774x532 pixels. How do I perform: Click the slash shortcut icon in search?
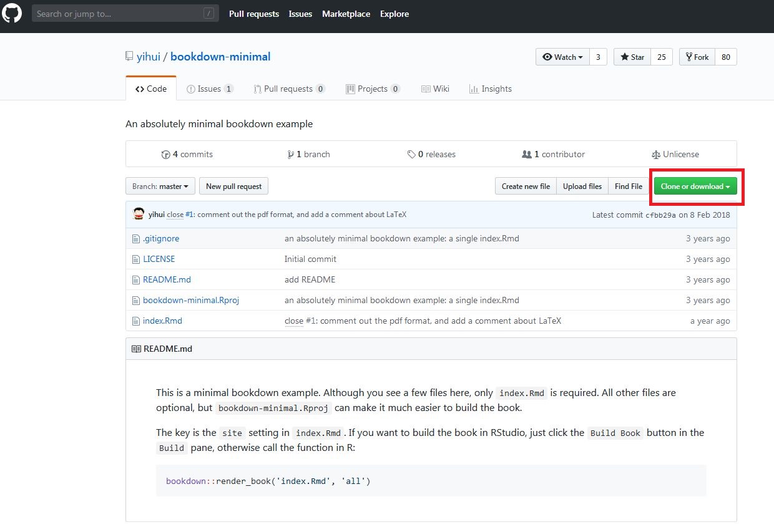209,14
